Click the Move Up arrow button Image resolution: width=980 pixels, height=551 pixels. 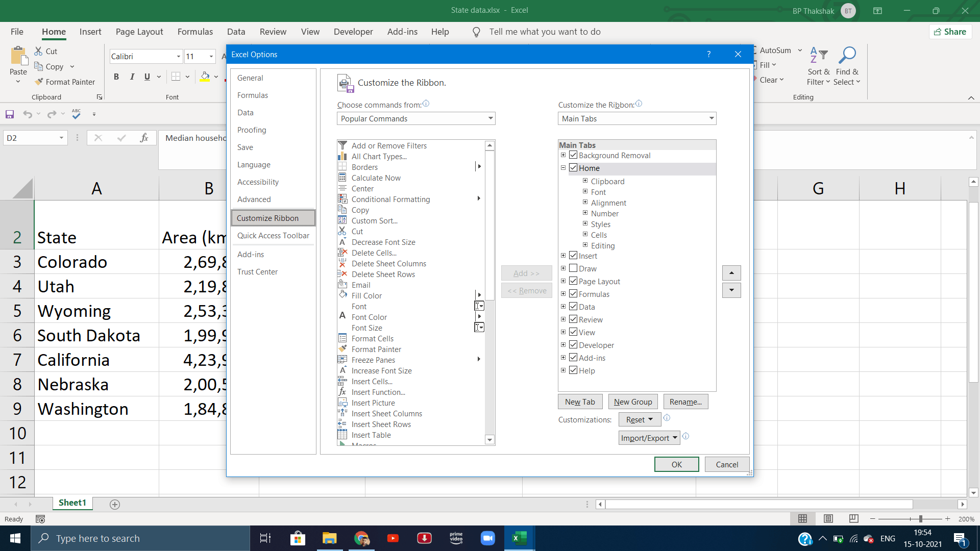pos(731,273)
